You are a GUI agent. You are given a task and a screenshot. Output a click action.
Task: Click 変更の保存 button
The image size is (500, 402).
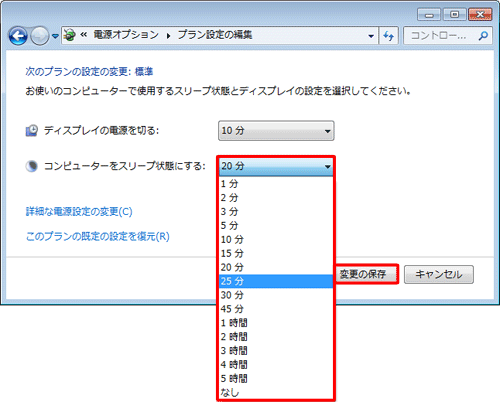(x=366, y=274)
